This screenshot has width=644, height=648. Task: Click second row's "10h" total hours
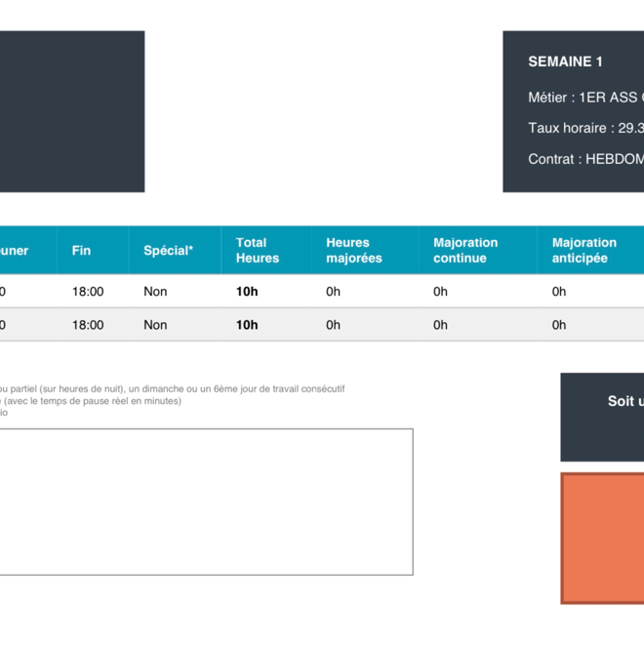pyautogui.click(x=247, y=325)
